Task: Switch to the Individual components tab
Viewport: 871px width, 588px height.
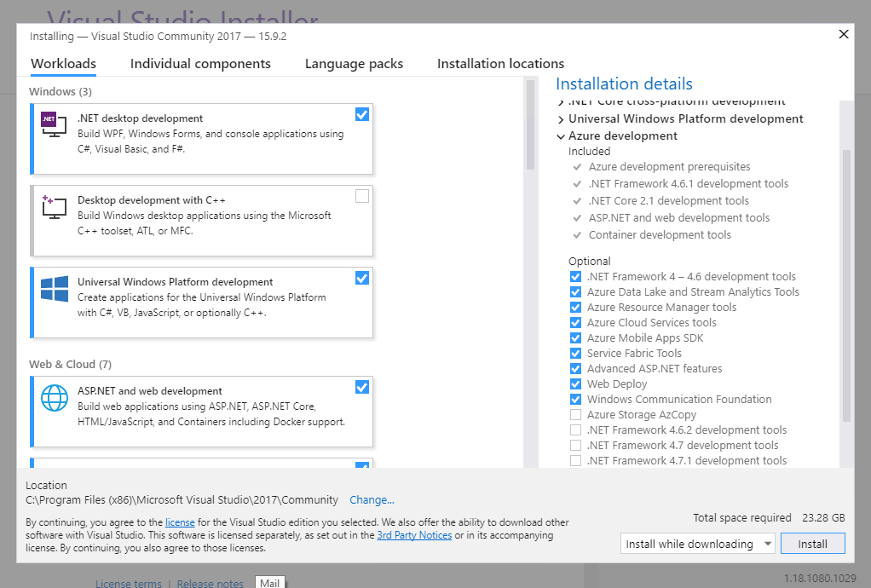Action: point(200,64)
